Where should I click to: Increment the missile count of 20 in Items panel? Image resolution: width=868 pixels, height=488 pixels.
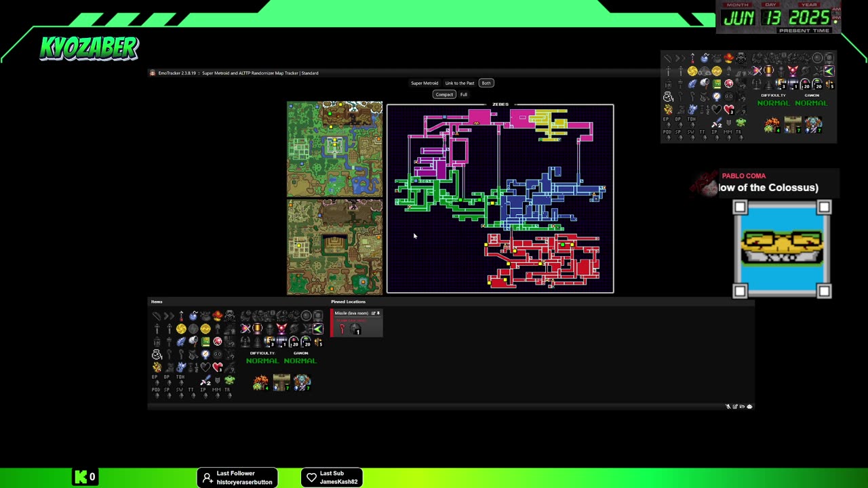(294, 342)
